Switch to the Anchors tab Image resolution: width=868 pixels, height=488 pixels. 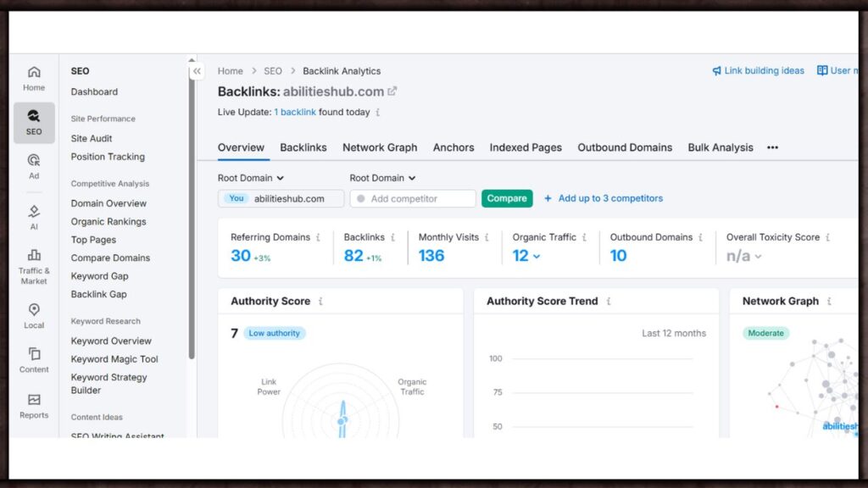click(x=453, y=147)
